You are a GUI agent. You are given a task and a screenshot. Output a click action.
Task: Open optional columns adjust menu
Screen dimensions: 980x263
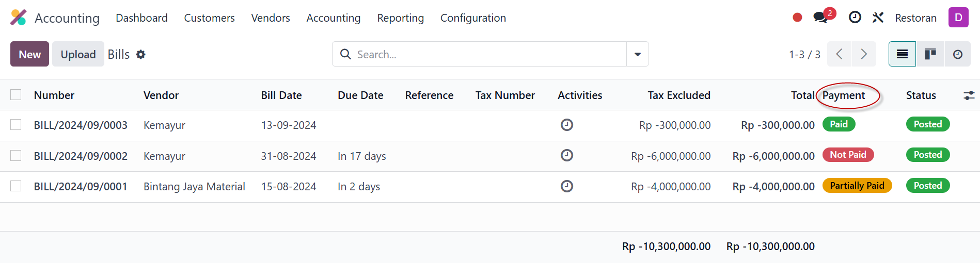click(969, 95)
